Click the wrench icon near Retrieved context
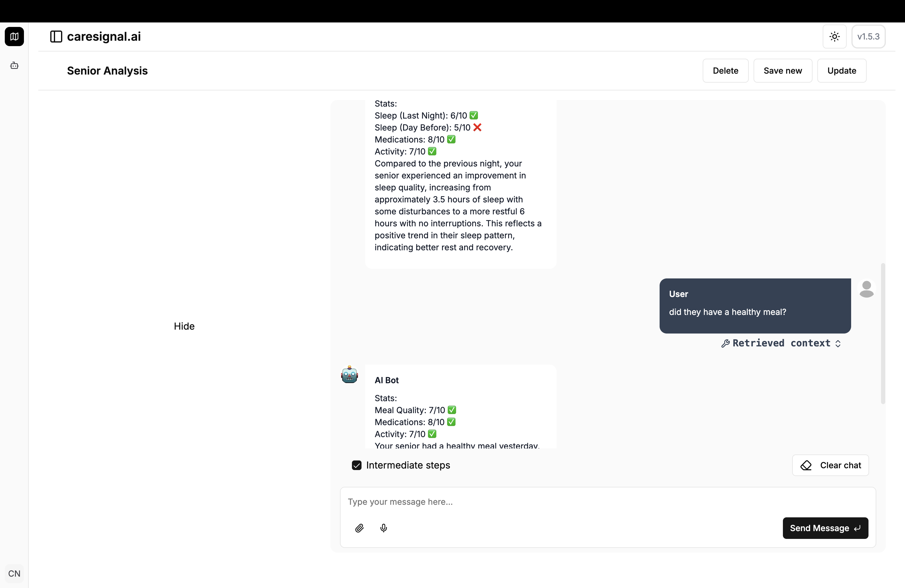This screenshot has height=588, width=905. point(725,343)
